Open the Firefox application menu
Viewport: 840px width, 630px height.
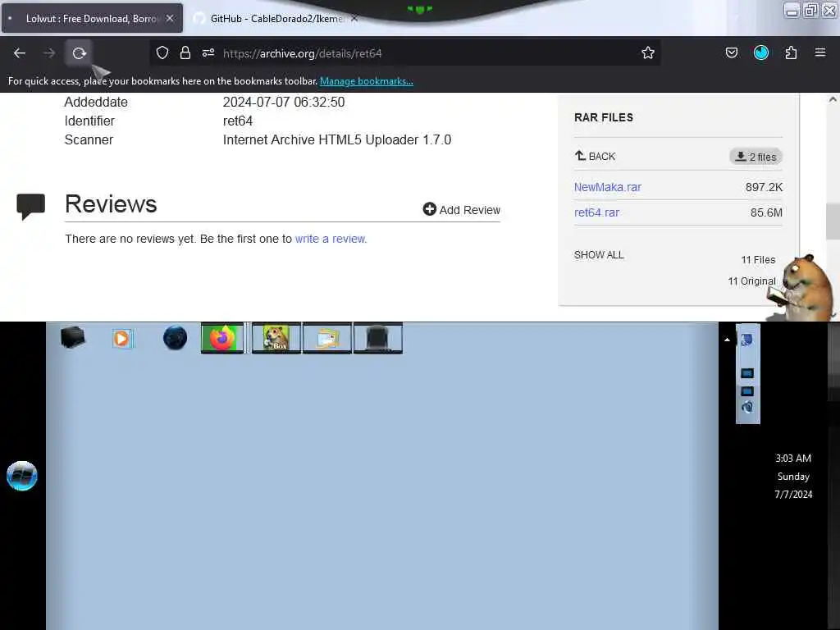(x=820, y=52)
